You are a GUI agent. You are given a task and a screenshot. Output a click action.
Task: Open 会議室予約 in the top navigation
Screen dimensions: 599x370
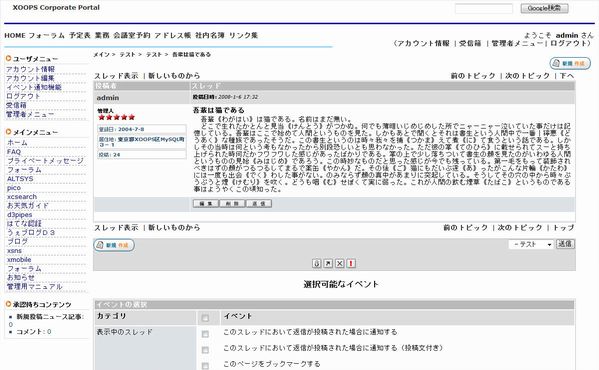pos(132,36)
